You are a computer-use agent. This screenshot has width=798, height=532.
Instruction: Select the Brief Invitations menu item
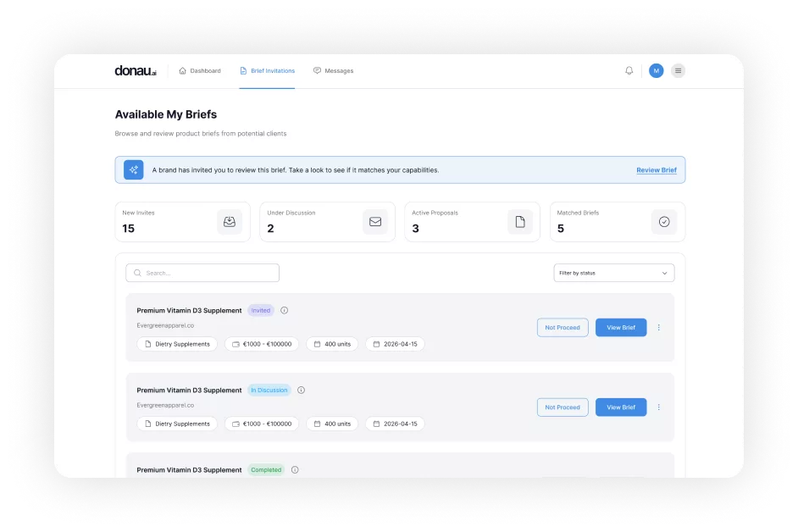tap(267, 70)
